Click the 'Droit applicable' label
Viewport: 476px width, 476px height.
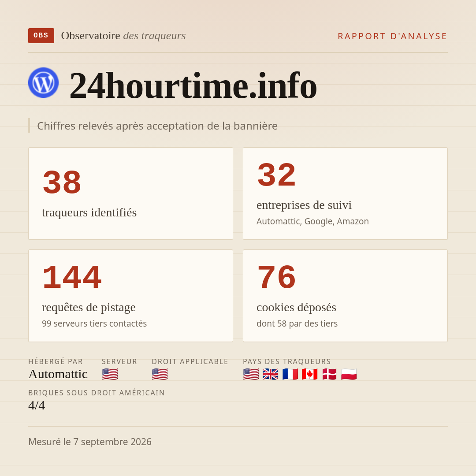pos(190,361)
